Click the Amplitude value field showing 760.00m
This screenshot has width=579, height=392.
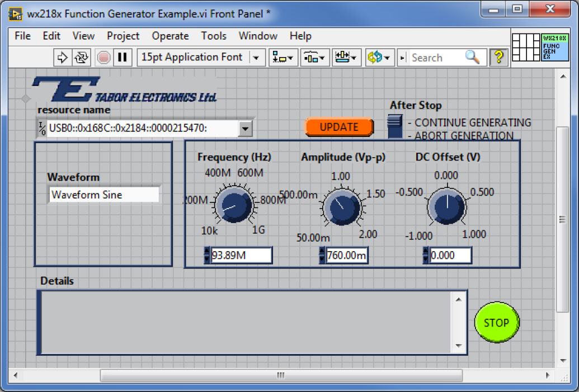(346, 256)
